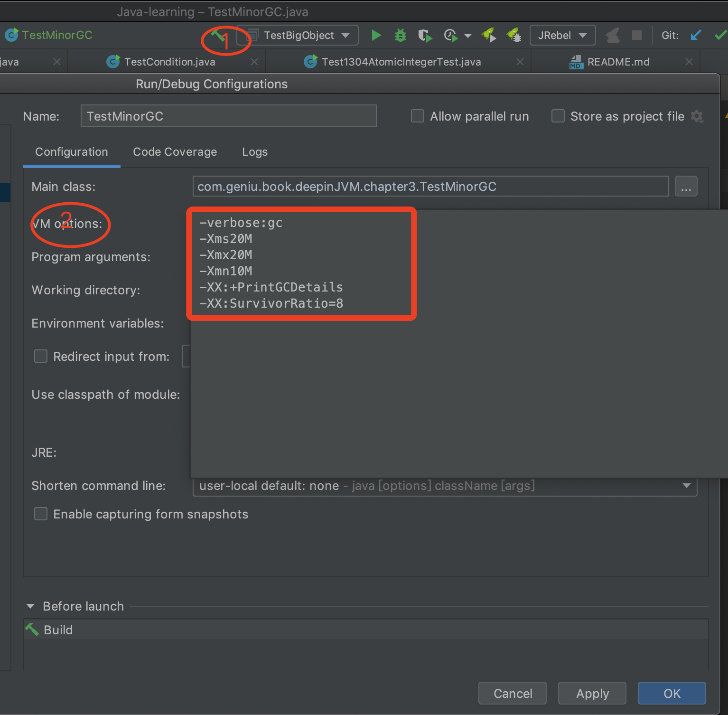The height and width of the screenshot is (715, 728).
Task: Click the TestMinorGC breadcrumb label
Action: click(57, 35)
